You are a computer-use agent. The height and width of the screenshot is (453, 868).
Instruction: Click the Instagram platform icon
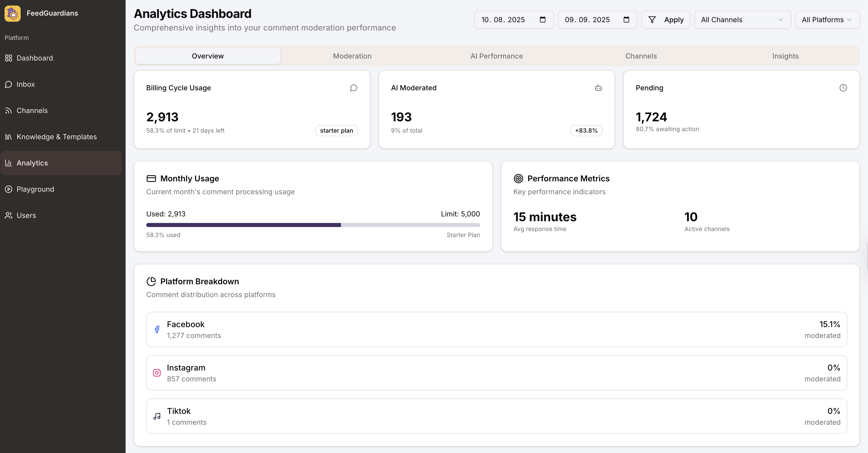pyautogui.click(x=157, y=373)
